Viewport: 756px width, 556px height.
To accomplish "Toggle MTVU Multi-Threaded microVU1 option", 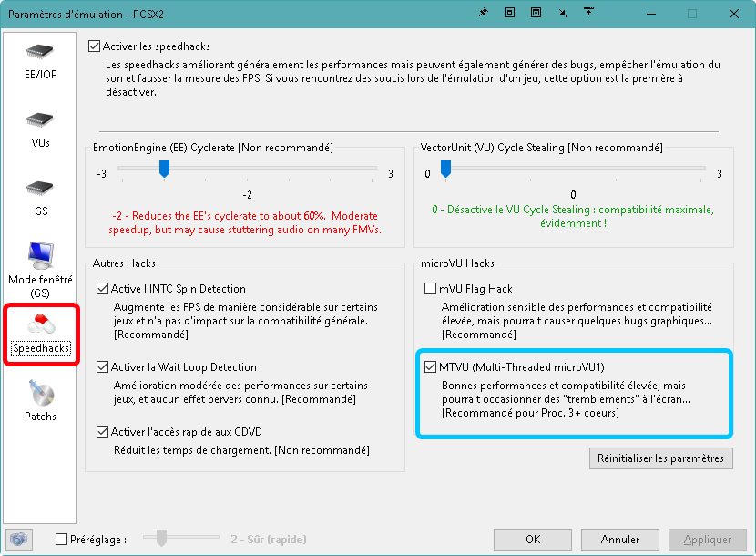I will 431,366.
